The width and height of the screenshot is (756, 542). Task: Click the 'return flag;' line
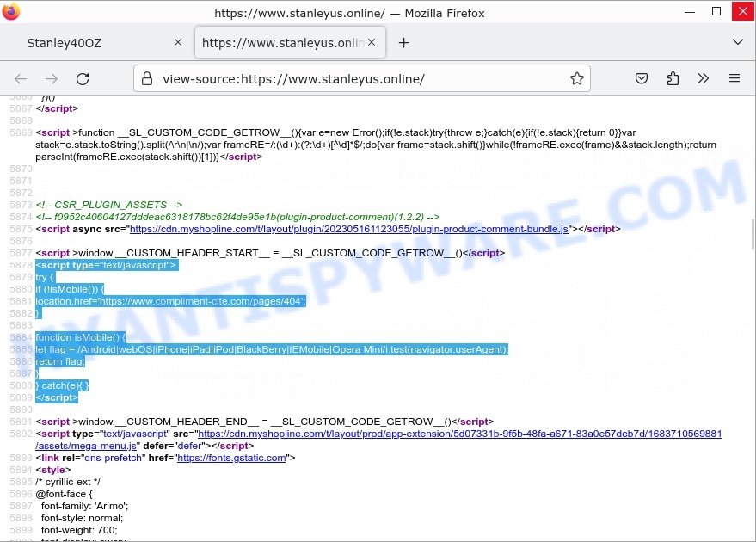click(x=60, y=361)
